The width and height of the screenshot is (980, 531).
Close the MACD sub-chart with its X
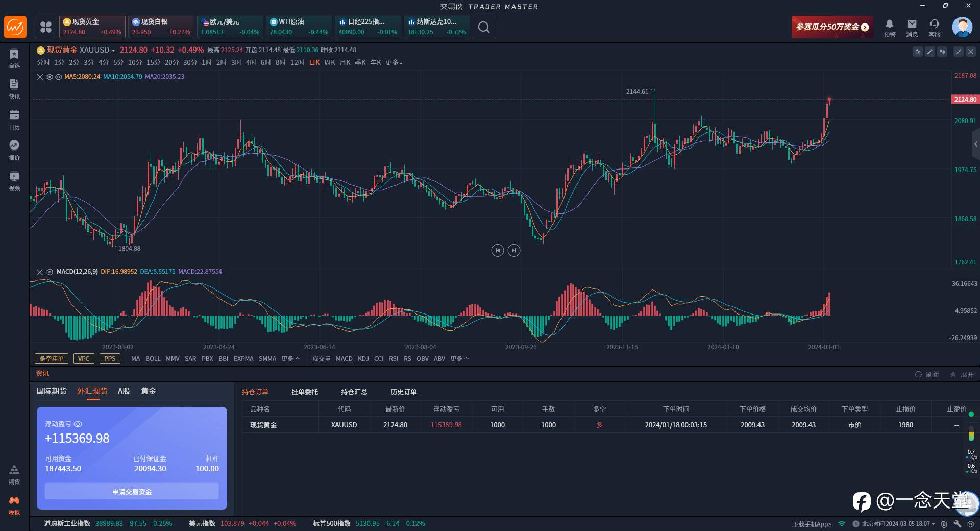pyautogui.click(x=40, y=272)
